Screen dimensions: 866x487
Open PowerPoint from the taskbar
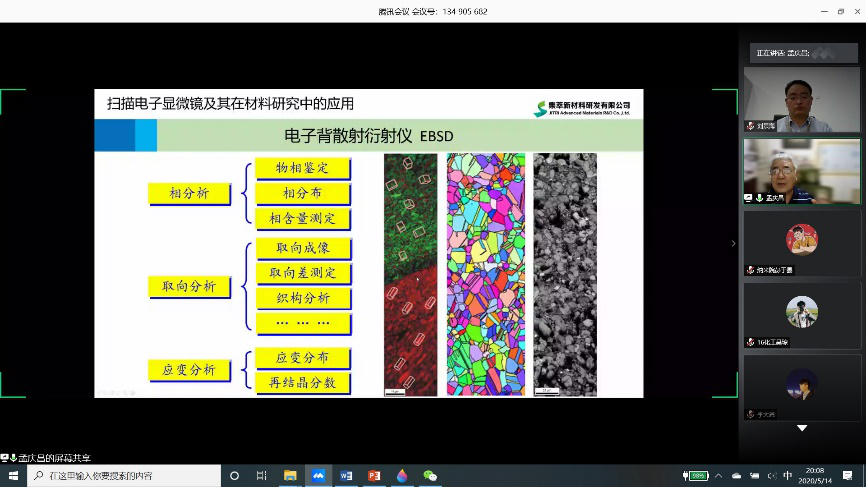pyautogui.click(x=374, y=476)
